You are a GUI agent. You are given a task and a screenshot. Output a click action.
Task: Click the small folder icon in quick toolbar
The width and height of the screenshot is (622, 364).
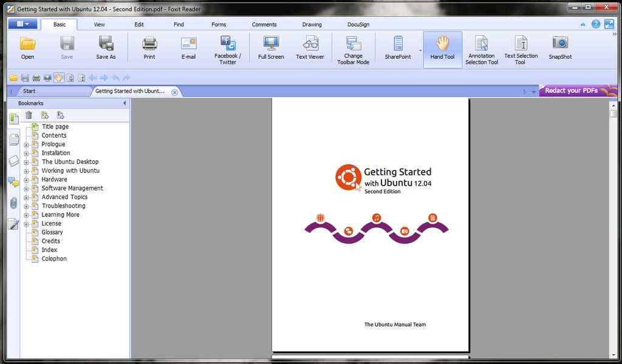[x=13, y=78]
